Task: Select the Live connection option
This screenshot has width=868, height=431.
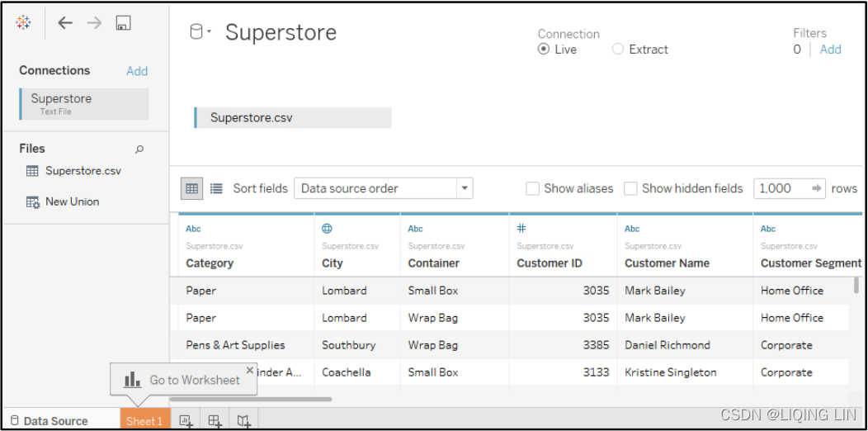Action: point(544,50)
